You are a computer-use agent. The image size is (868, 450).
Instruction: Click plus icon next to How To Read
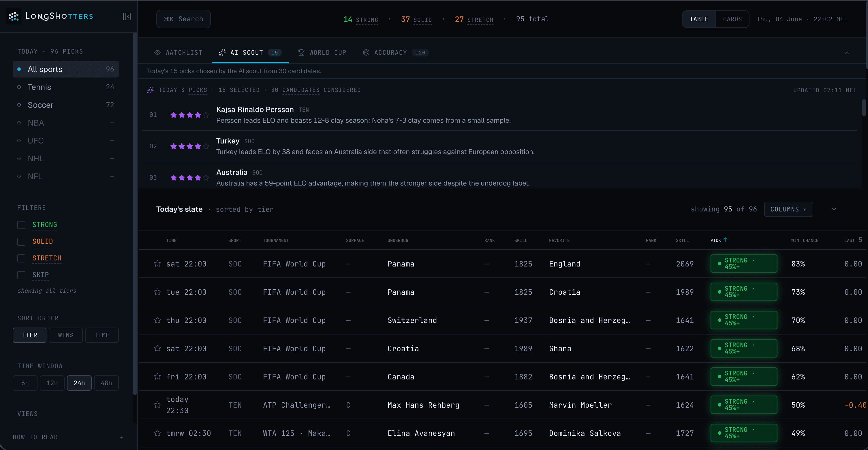(x=121, y=437)
